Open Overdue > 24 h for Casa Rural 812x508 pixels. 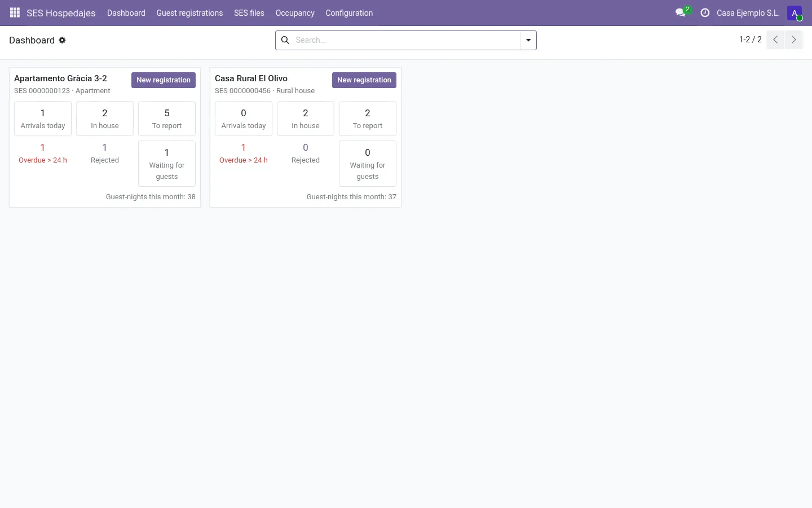coord(244,154)
